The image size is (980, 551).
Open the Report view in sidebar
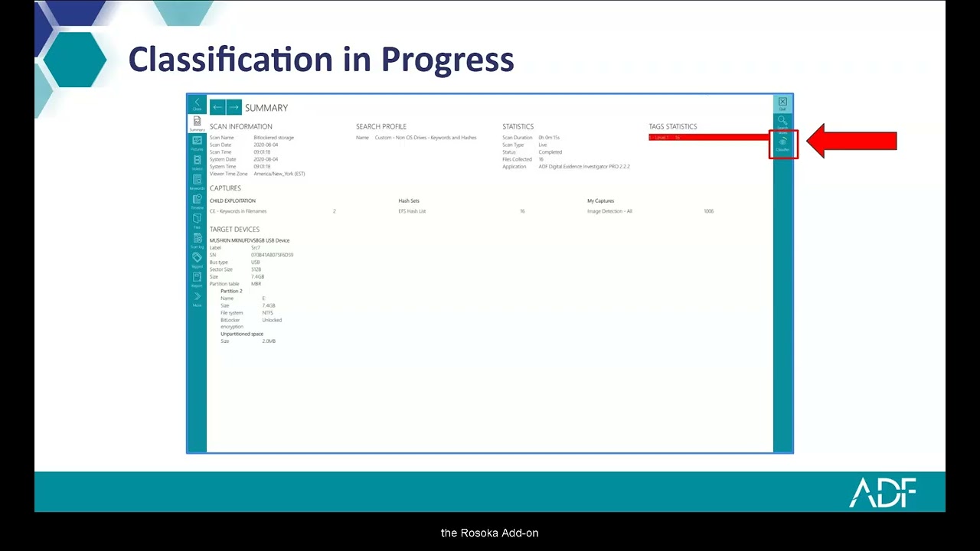(197, 280)
